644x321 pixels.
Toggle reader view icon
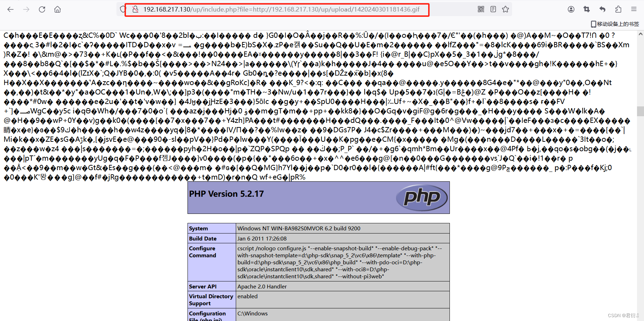tap(493, 9)
